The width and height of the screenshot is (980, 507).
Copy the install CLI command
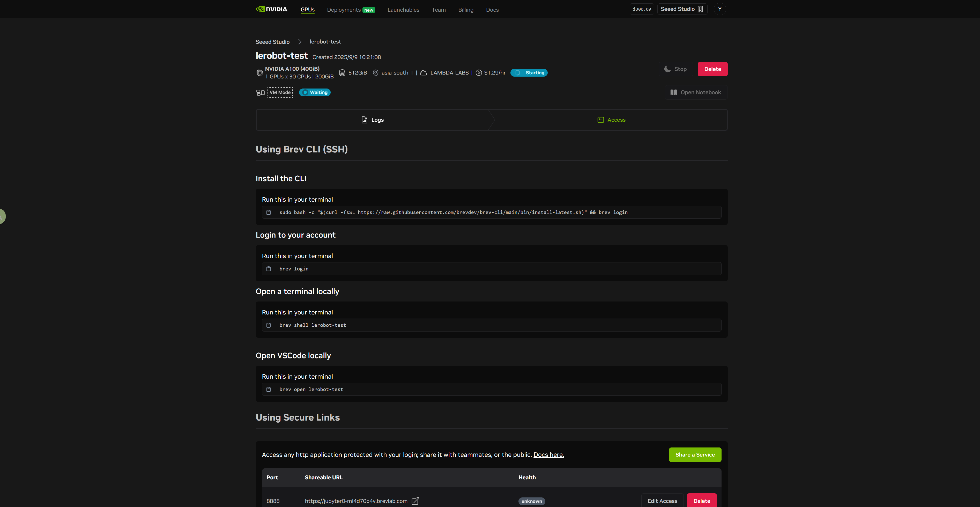tap(268, 212)
